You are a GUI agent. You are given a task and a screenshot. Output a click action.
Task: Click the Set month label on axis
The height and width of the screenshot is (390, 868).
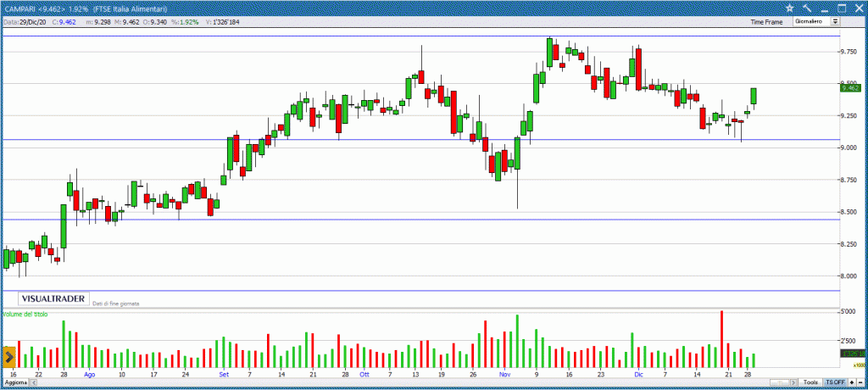tap(224, 375)
